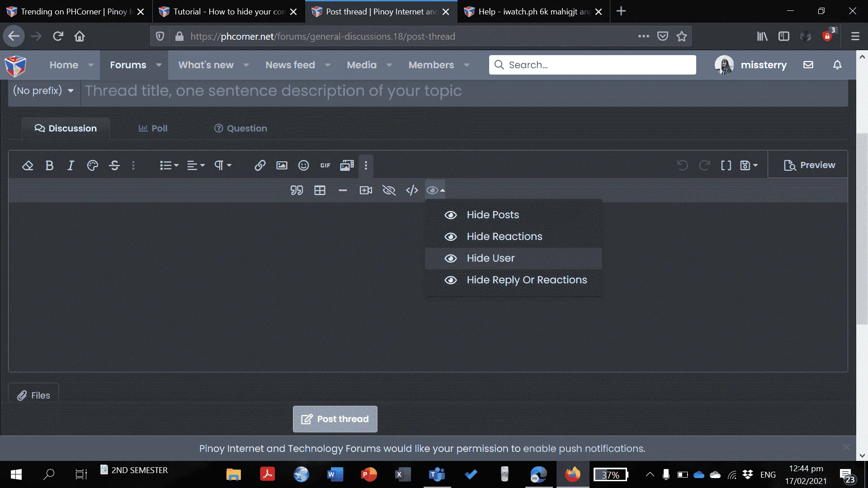Open text color palette icon
This screenshot has width=868, height=488.
coord(92,165)
